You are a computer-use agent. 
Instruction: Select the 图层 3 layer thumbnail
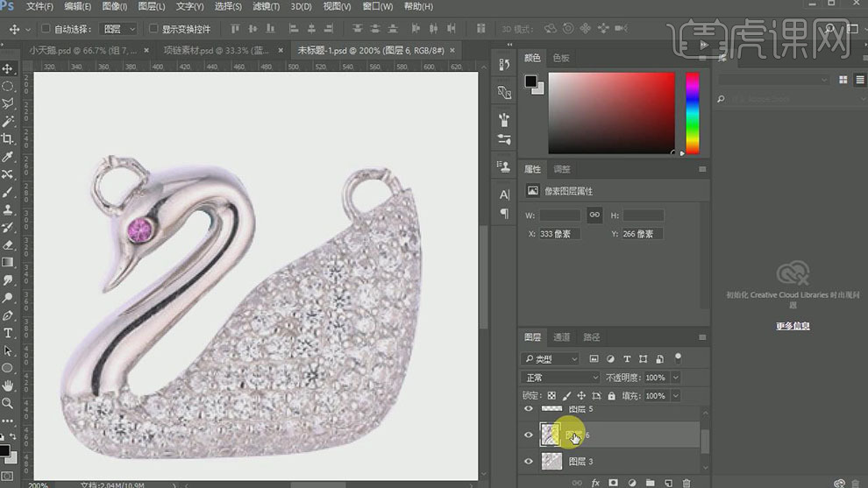point(551,461)
